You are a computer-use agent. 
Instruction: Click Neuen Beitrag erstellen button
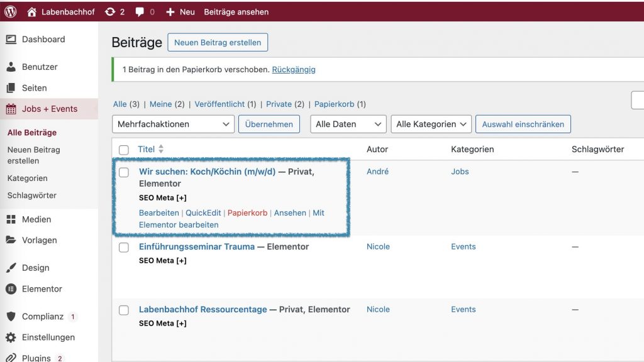(x=218, y=43)
